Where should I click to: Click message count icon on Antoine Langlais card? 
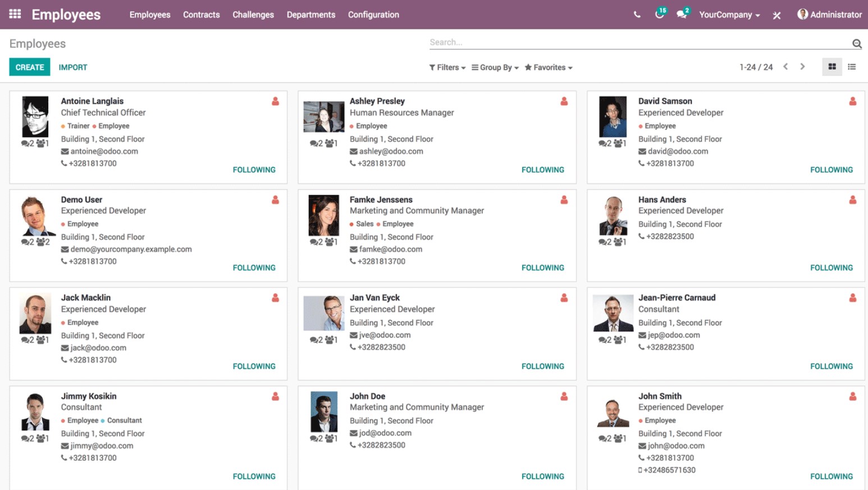tap(28, 143)
